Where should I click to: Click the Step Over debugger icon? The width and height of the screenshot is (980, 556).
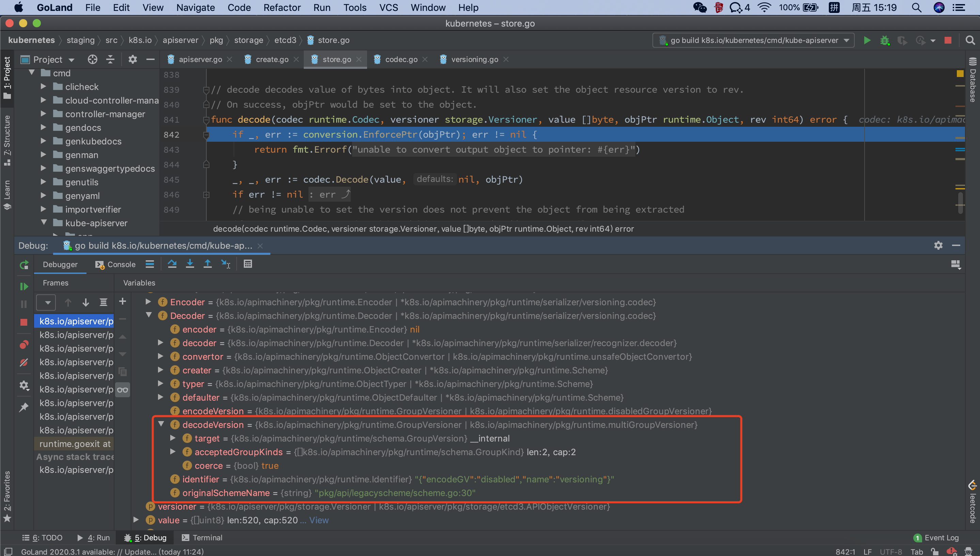click(x=172, y=264)
